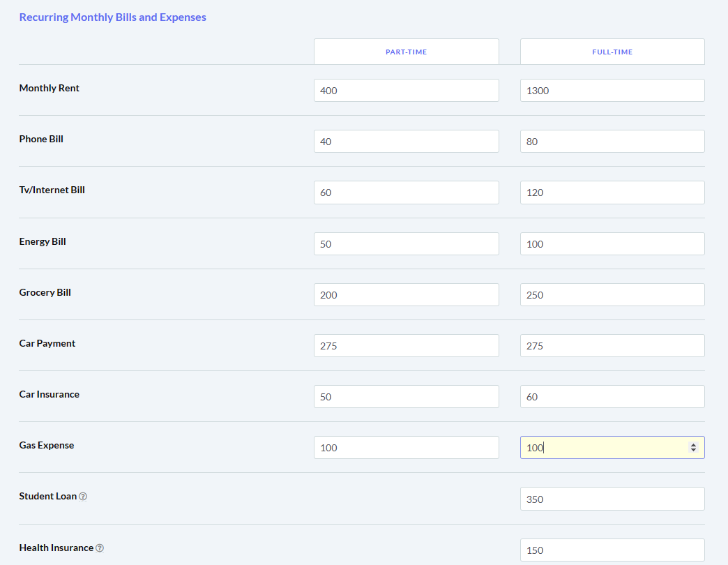
Task: Click the part-time Gas Expense field
Action: pos(407,448)
